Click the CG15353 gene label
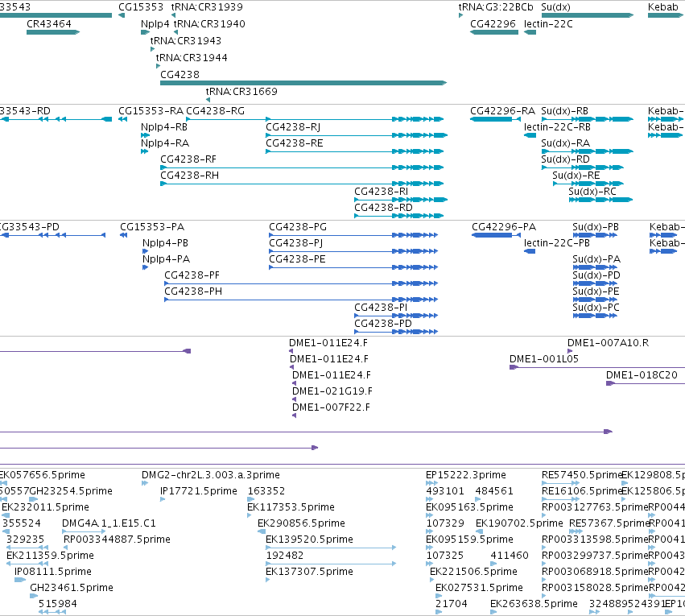The height and width of the screenshot is (616, 685). tap(141, 7)
